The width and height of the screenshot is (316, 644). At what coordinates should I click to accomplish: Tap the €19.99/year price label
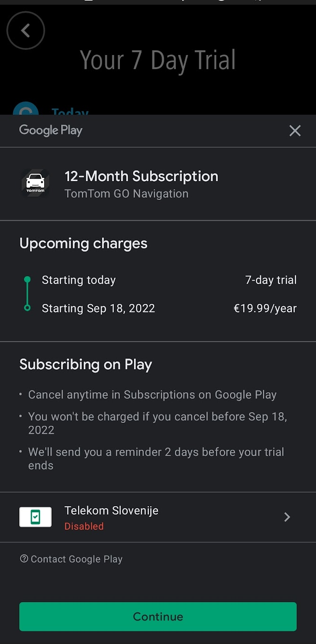pyautogui.click(x=265, y=309)
